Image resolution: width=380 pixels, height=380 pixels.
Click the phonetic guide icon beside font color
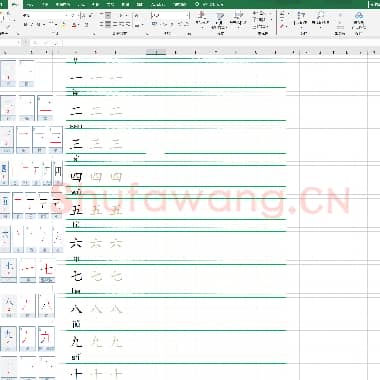tap(86, 25)
